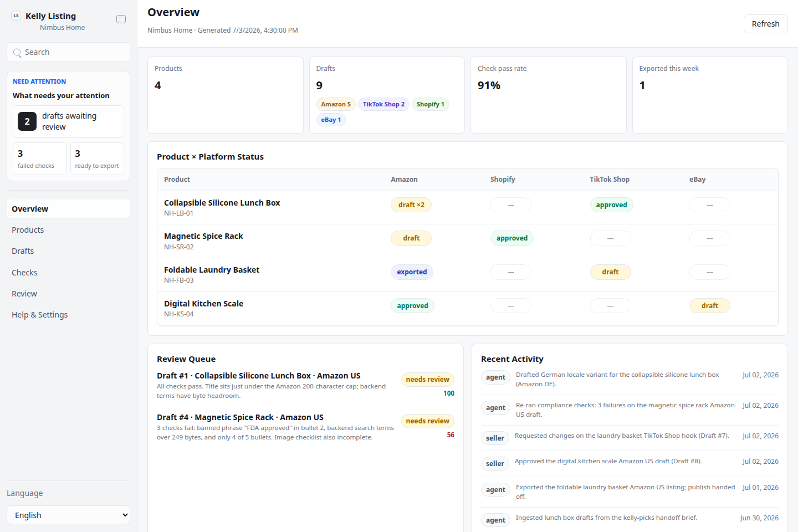The image size is (798, 532).
Task: Click the eBay 1 drafts chip
Action: coord(331,120)
